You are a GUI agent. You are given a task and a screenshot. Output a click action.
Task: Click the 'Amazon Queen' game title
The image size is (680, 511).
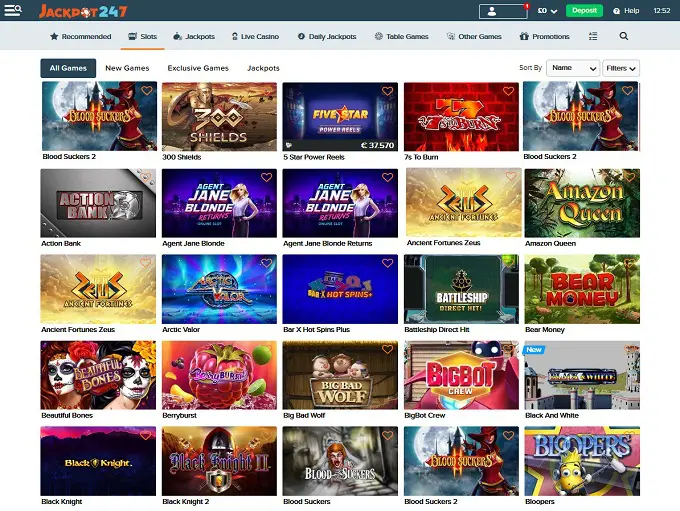[550, 243]
